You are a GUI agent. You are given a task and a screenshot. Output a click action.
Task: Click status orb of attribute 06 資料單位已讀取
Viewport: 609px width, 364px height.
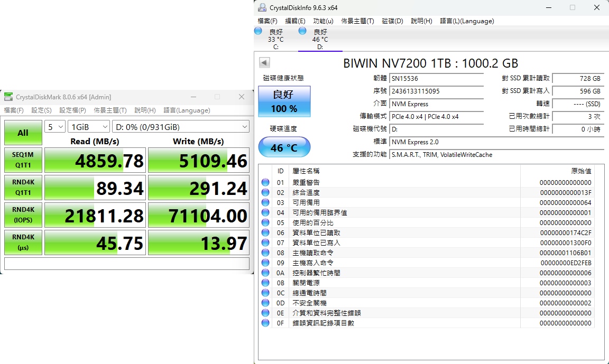[266, 233]
